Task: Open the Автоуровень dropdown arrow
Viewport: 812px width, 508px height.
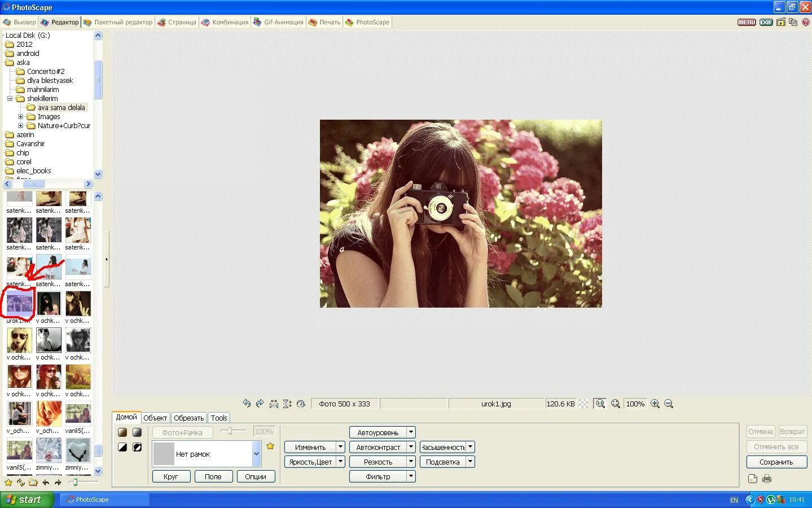Action: click(x=411, y=432)
